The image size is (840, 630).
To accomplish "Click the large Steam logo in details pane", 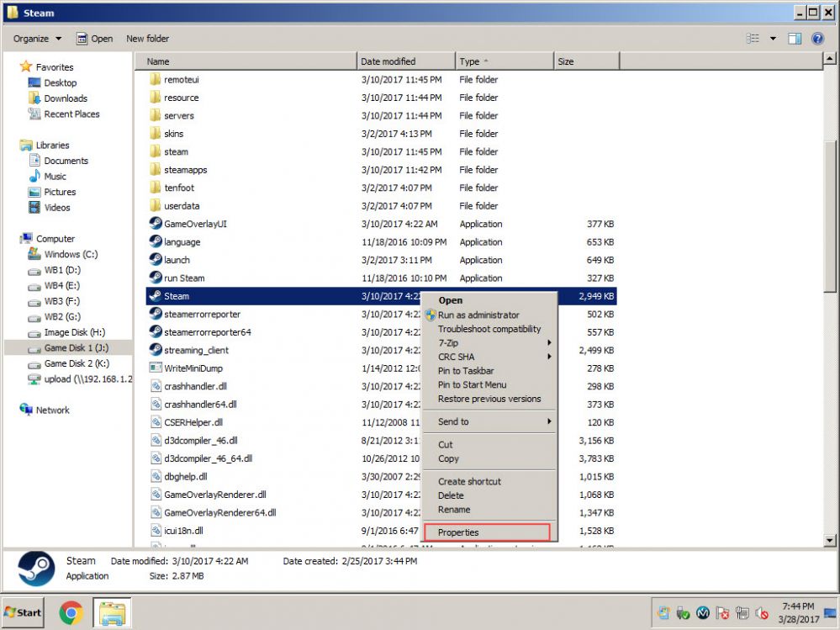I will coord(36,569).
